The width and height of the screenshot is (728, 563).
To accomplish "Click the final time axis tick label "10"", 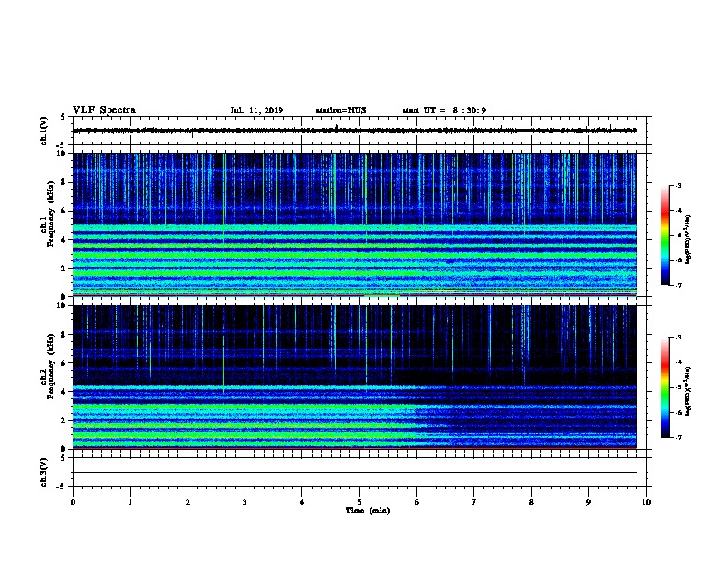I will 646,502.
